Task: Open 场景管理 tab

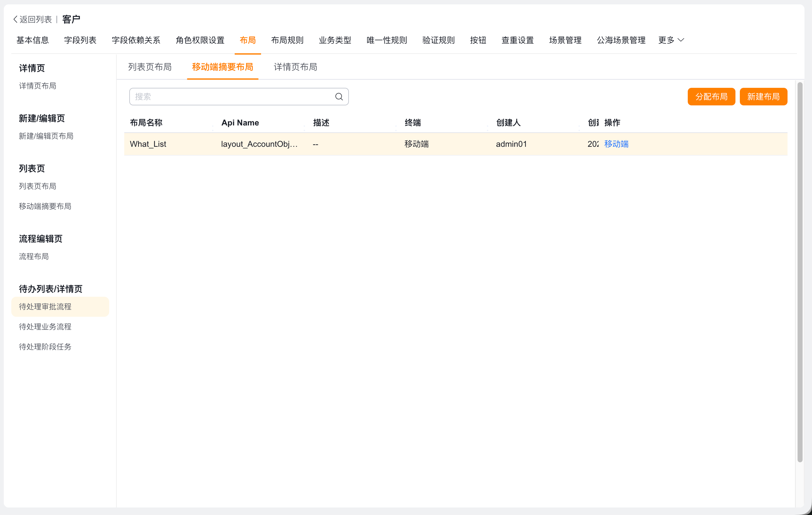Action: point(565,40)
